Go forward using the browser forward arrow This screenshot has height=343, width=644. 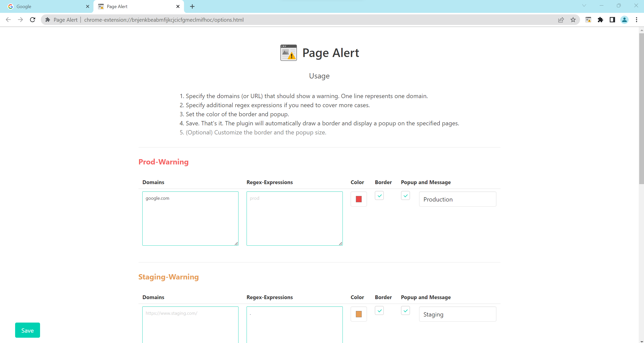[20, 20]
